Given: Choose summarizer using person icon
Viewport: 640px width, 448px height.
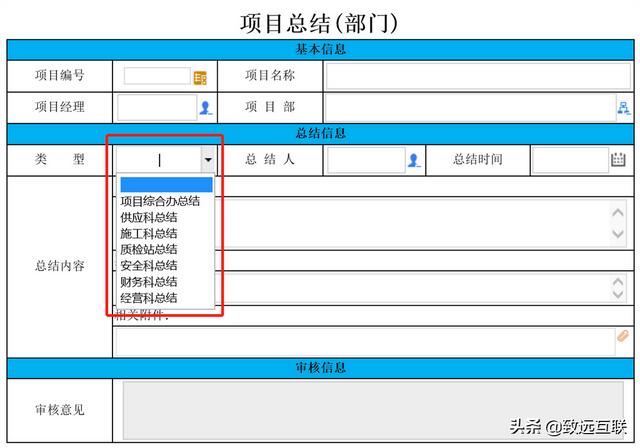Looking at the screenshot, I should point(414,160).
